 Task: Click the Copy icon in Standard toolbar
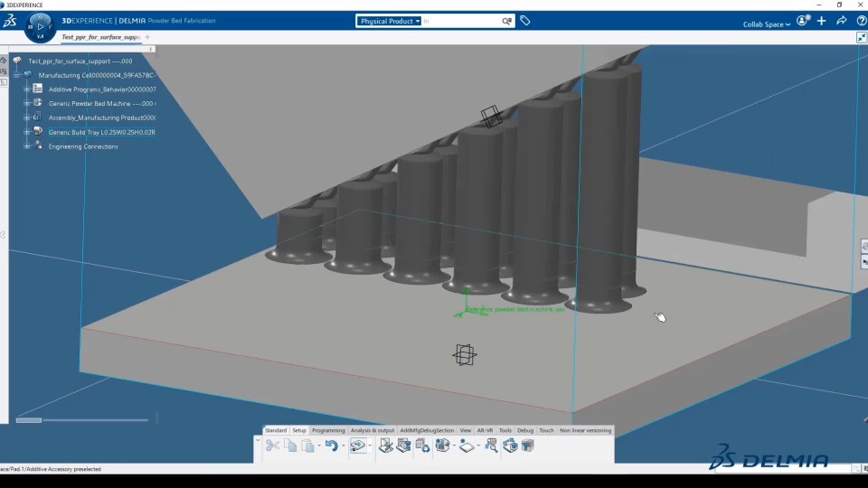tap(290, 446)
